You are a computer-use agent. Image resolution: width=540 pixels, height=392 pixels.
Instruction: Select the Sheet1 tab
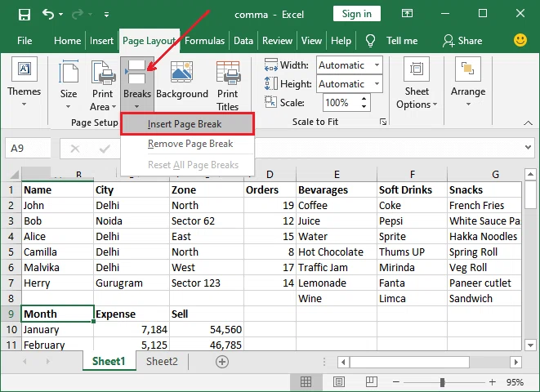[x=109, y=361]
